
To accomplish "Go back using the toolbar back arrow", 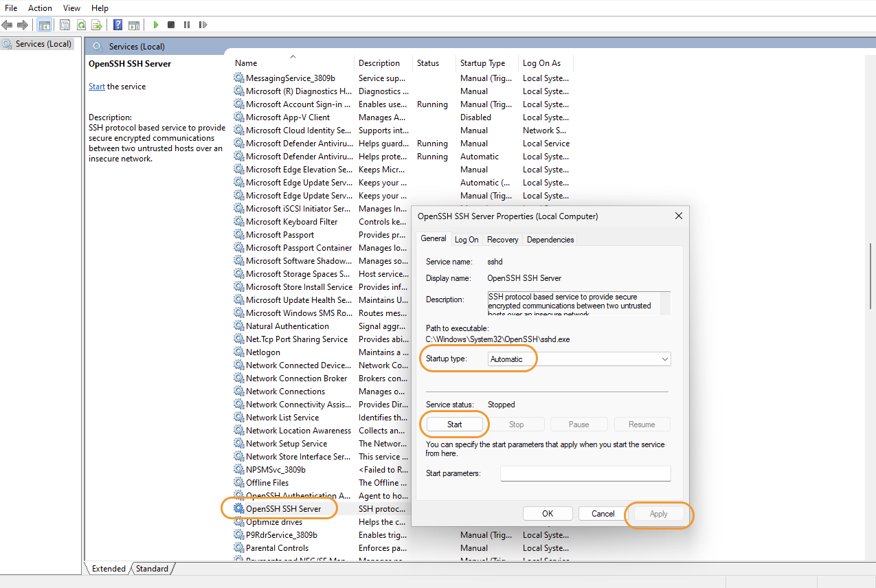I will (8, 25).
